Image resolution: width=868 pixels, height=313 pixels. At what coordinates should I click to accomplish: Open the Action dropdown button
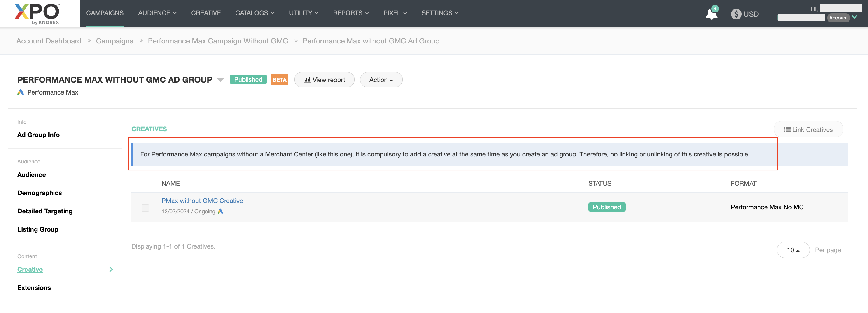click(381, 80)
